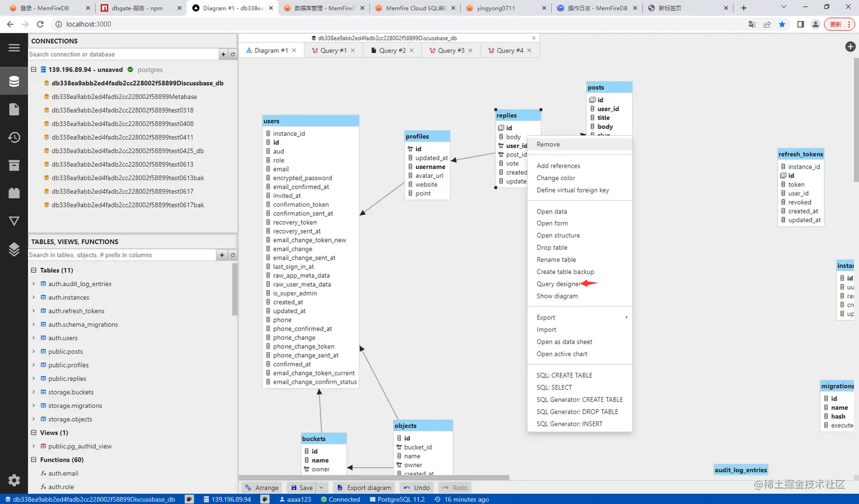
Task: Expand public.posts table row
Action: (x=34, y=352)
